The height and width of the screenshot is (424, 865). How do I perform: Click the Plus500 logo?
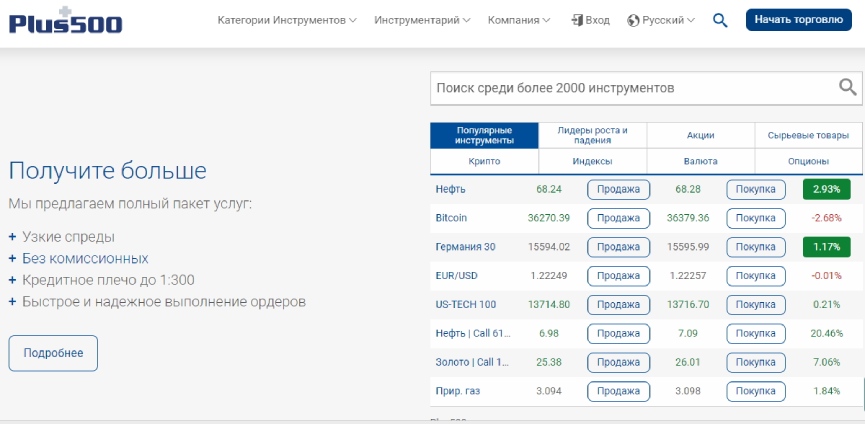[65, 20]
